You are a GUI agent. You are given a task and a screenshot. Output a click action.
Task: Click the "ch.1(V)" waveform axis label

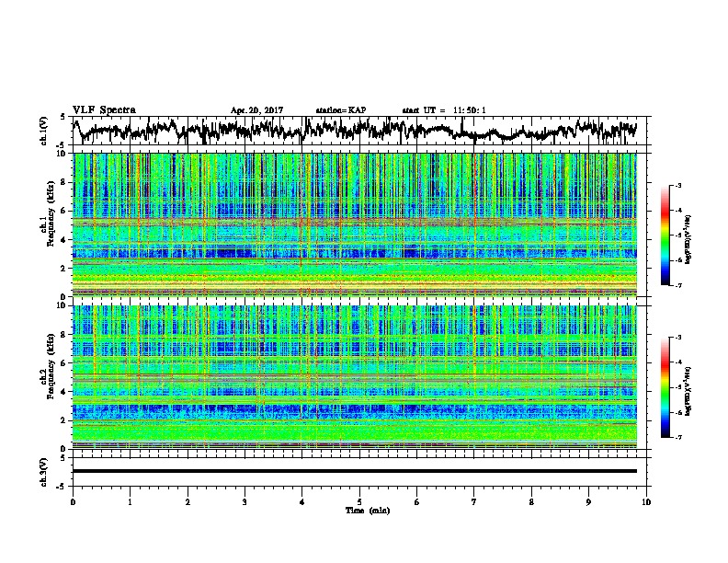[x=44, y=131]
